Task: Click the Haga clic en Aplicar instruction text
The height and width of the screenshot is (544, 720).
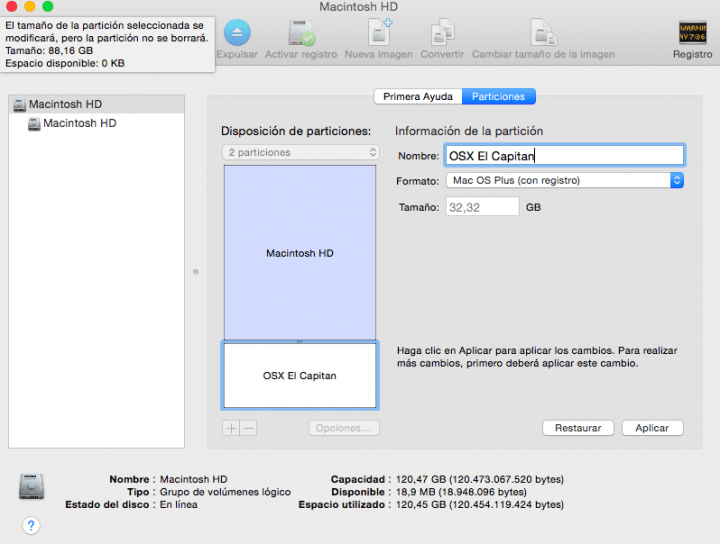Action: (537, 357)
